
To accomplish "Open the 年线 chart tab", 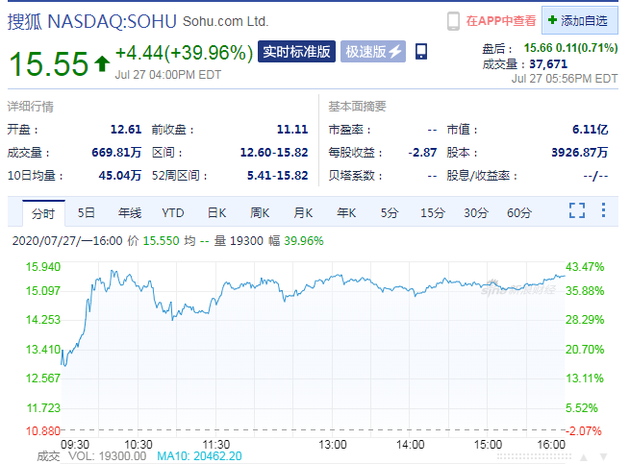I will coord(130,213).
